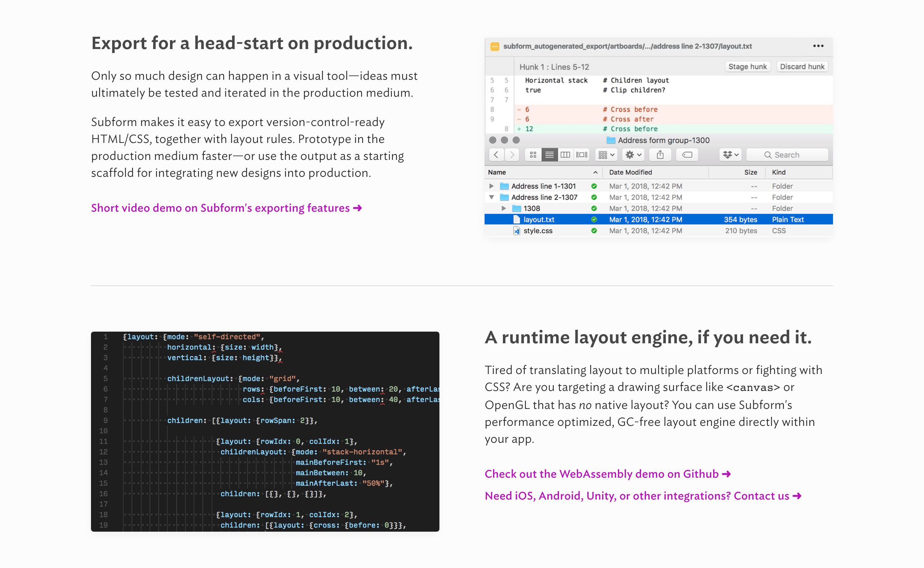This screenshot has width=924, height=568.
Task: Click the Finder window minimize button
Action: (x=504, y=140)
